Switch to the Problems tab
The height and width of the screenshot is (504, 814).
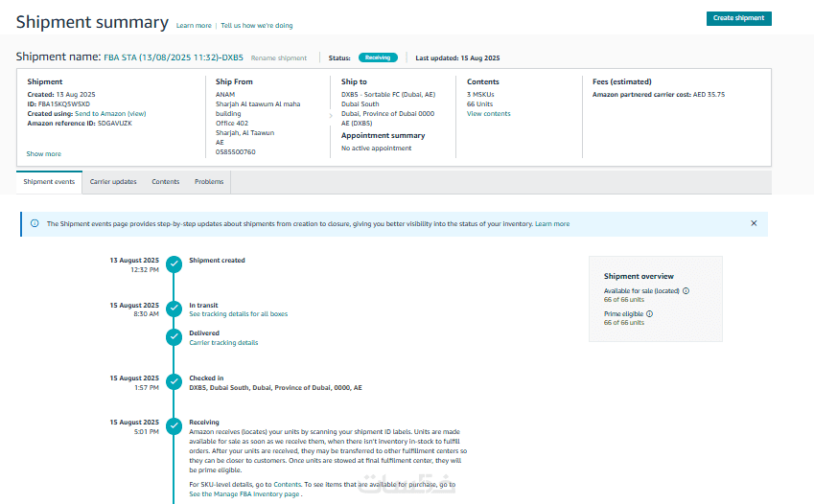(209, 182)
